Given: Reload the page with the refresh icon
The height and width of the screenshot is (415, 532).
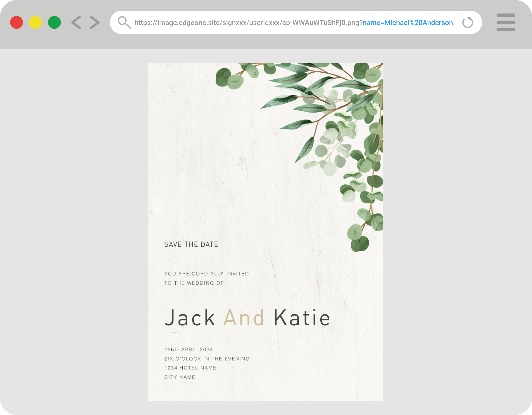Looking at the screenshot, I should [x=468, y=22].
